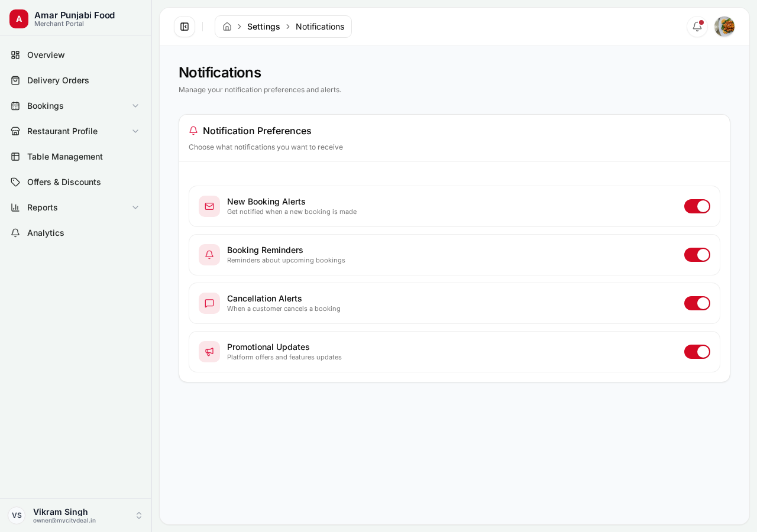Click the Restaurant Profile store icon

coord(15,131)
